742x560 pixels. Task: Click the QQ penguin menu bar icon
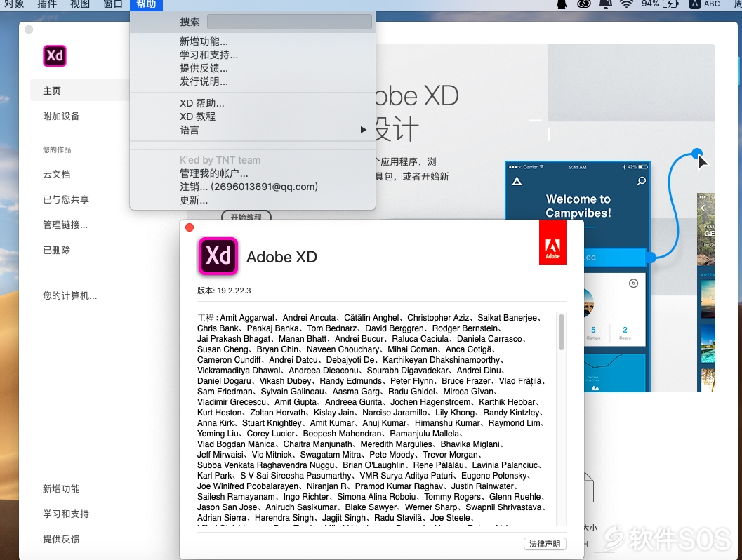point(562,4)
